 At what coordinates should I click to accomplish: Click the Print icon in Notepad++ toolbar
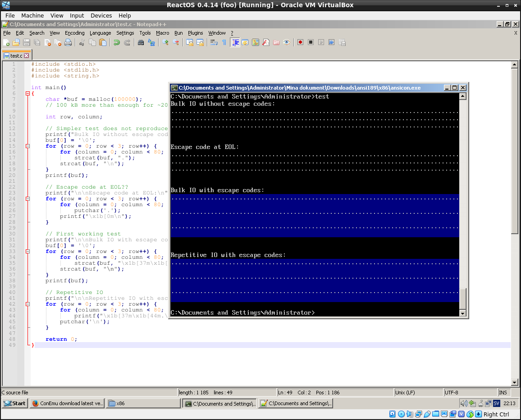(68, 42)
